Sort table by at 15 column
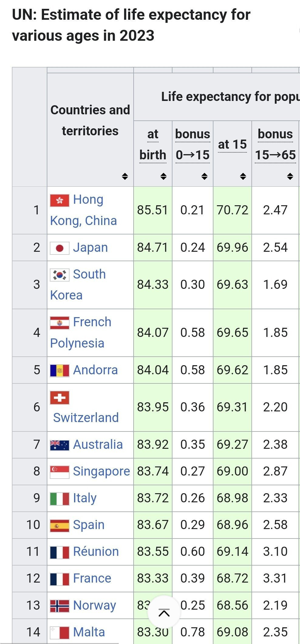Image resolution: width=300 pixels, height=644 pixels. pyautogui.click(x=243, y=176)
